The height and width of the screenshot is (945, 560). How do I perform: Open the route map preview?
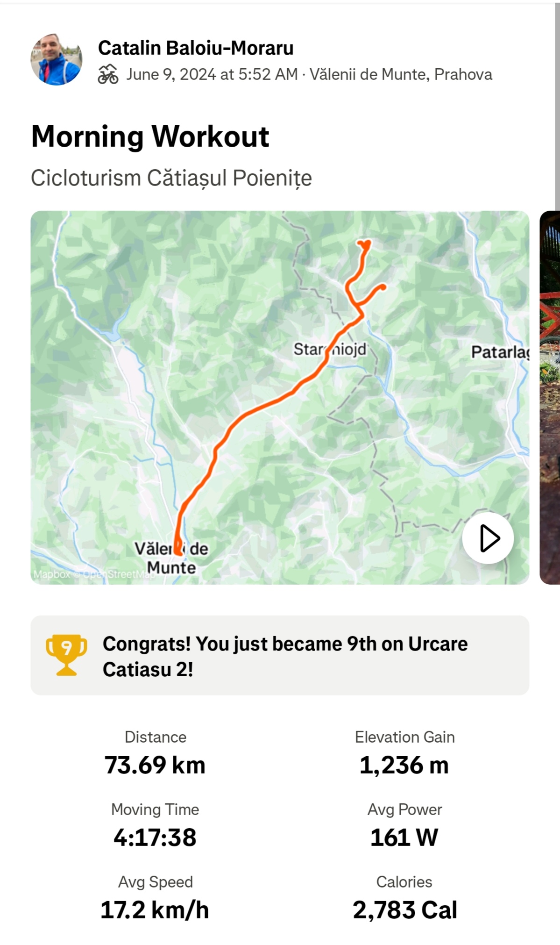click(280, 397)
